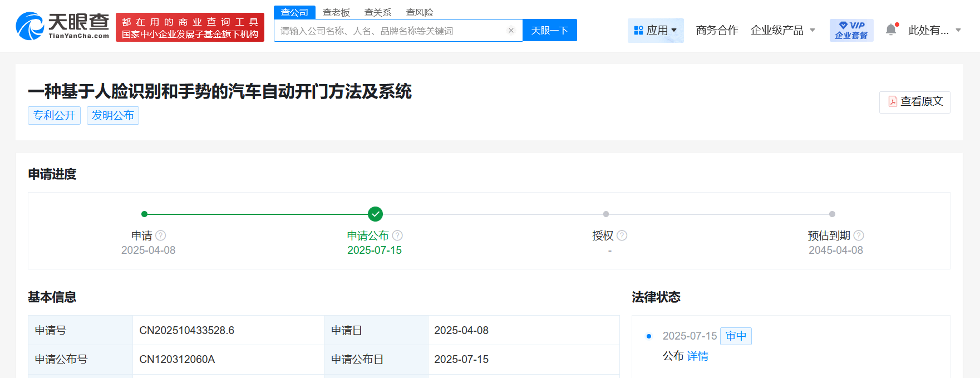Click the 申请日 value 2025-04-08 in table
980x378 pixels.
tap(461, 330)
